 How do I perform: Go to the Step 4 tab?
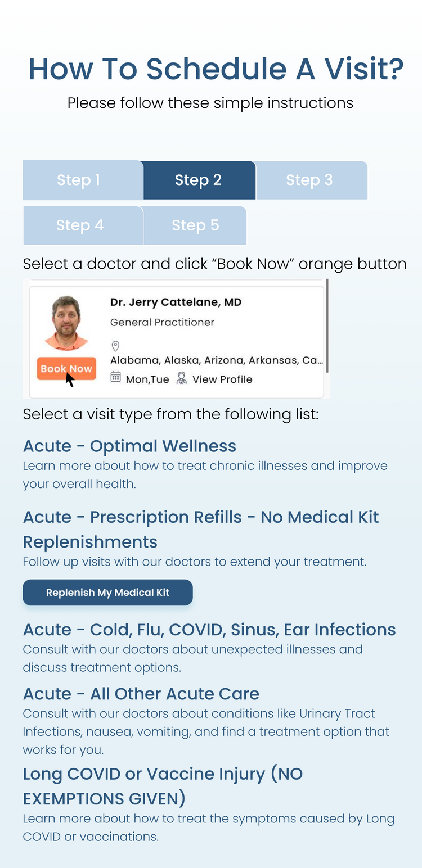(x=80, y=225)
